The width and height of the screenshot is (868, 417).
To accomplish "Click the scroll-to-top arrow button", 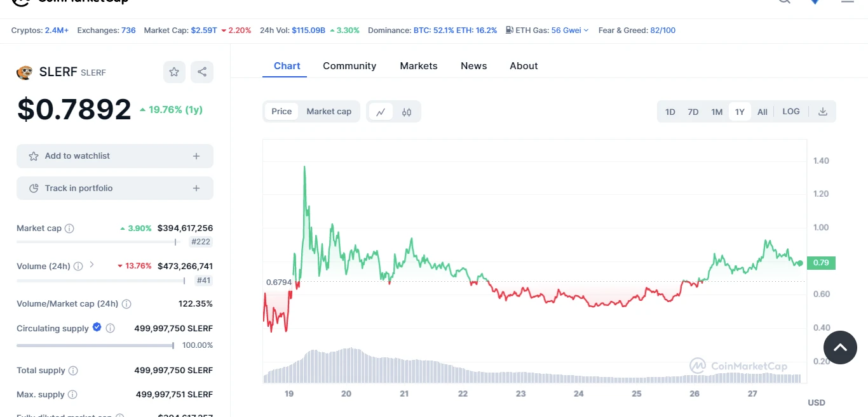I will pyautogui.click(x=840, y=347).
